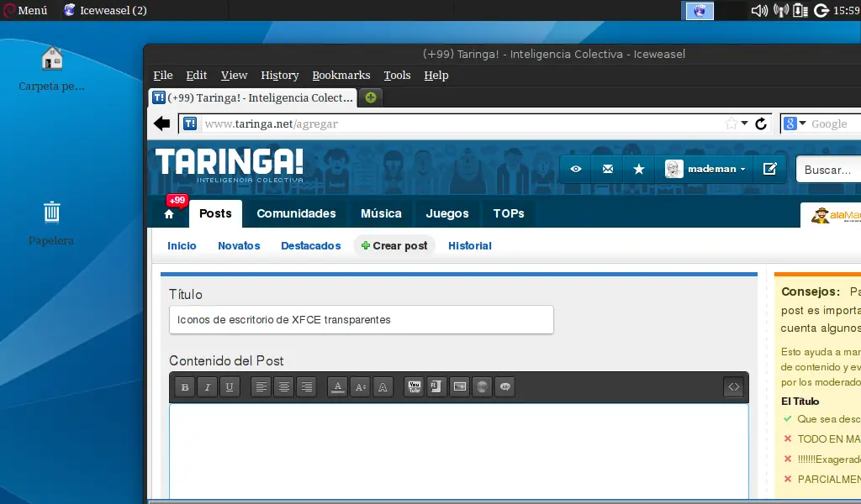Image resolution: width=861 pixels, height=504 pixels.
Task: Center-align the post text
Action: click(284, 387)
